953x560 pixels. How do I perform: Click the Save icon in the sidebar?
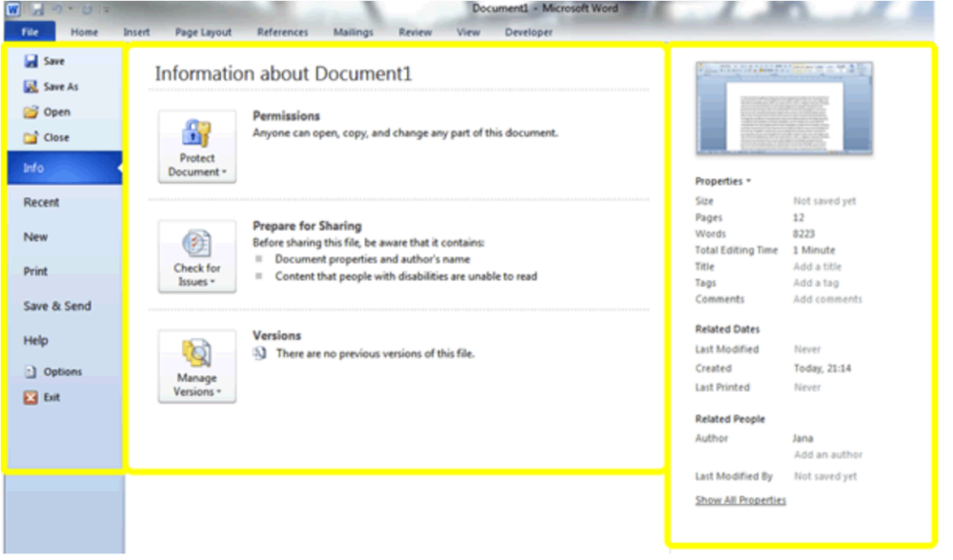[x=30, y=61]
